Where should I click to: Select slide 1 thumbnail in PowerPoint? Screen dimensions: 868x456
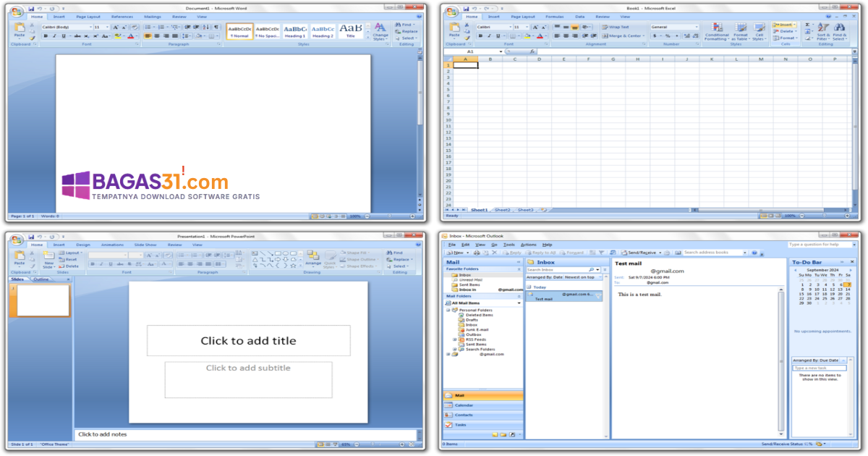coord(43,300)
